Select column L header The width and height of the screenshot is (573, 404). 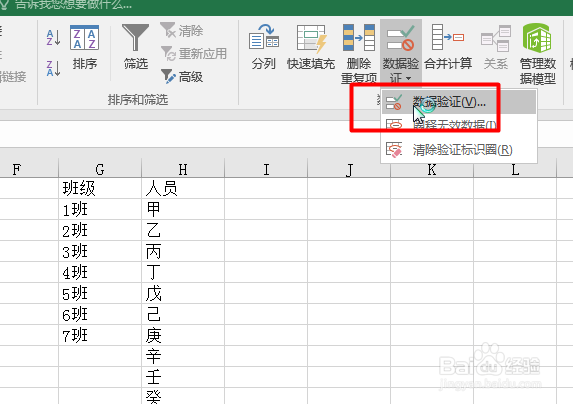pyautogui.click(x=515, y=169)
